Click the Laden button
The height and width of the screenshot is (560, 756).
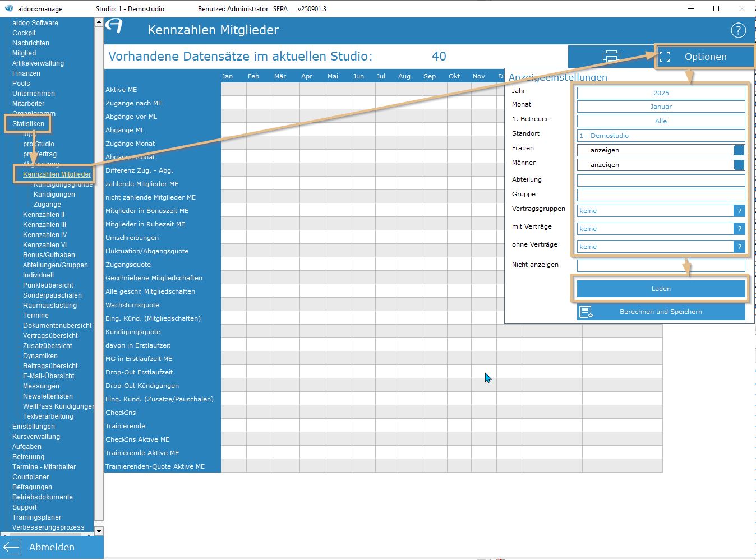661,289
